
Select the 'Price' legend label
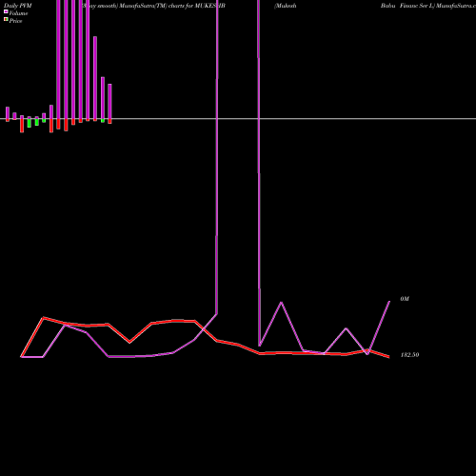[x=15, y=21]
